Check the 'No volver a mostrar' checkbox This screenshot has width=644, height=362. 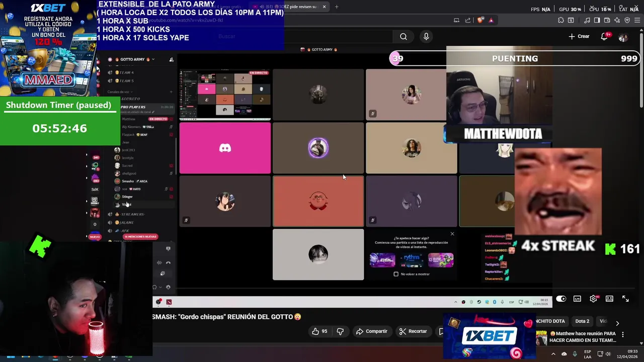pyautogui.click(x=396, y=274)
